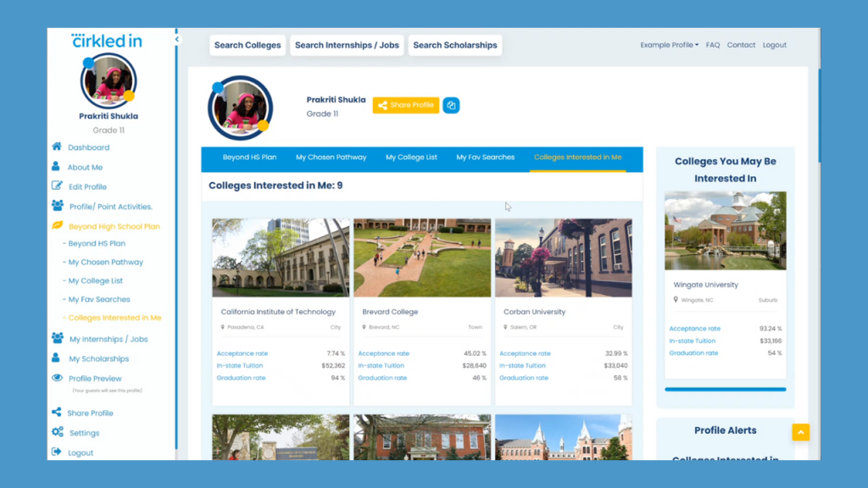Open Edit Profile in the sidebar
The image size is (868, 488).
point(87,187)
